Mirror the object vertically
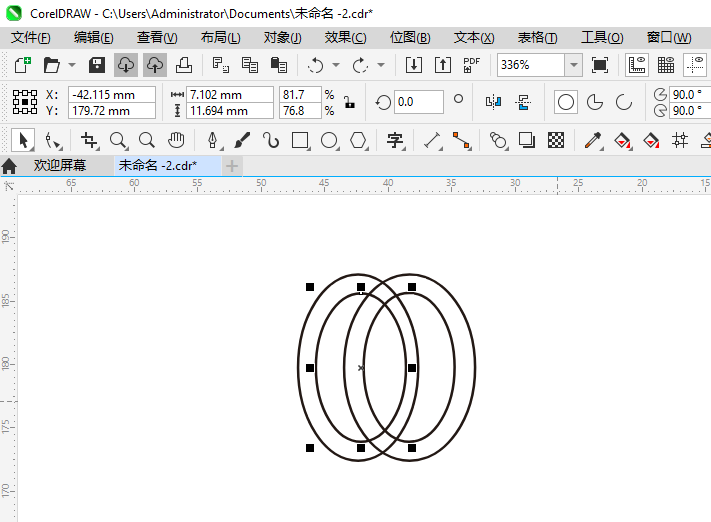Image resolution: width=711 pixels, height=522 pixels. pos(523,102)
